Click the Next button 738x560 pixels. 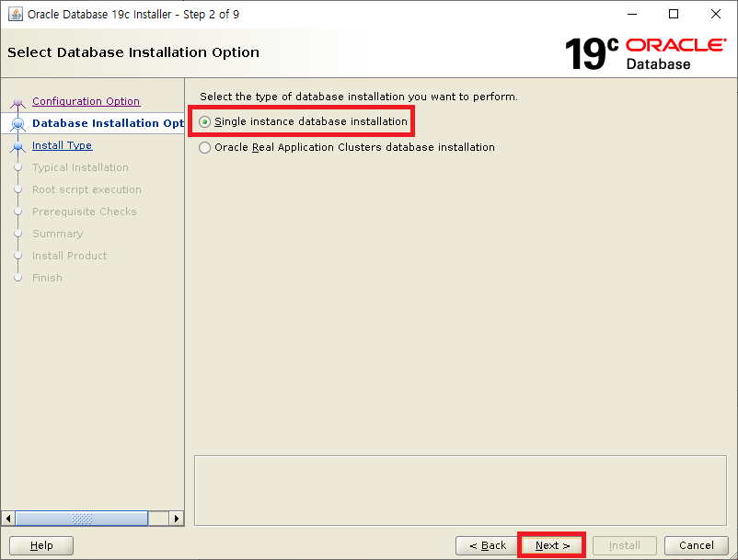click(x=552, y=545)
